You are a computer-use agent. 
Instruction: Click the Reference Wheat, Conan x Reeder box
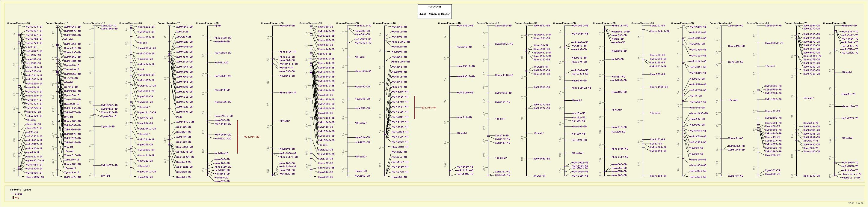[x=434, y=11]
